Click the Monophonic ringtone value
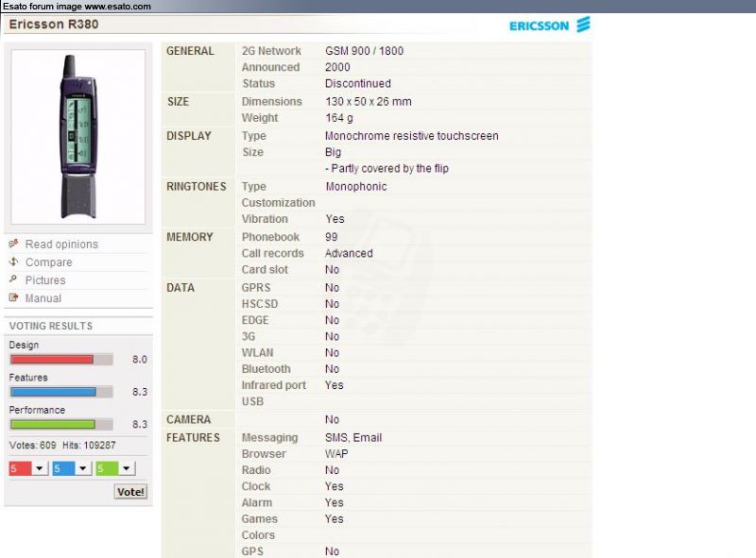 tap(356, 187)
